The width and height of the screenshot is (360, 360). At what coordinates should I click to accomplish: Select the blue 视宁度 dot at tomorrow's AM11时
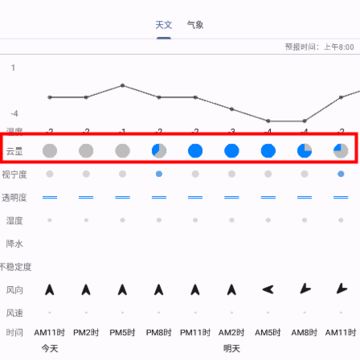[341, 174]
